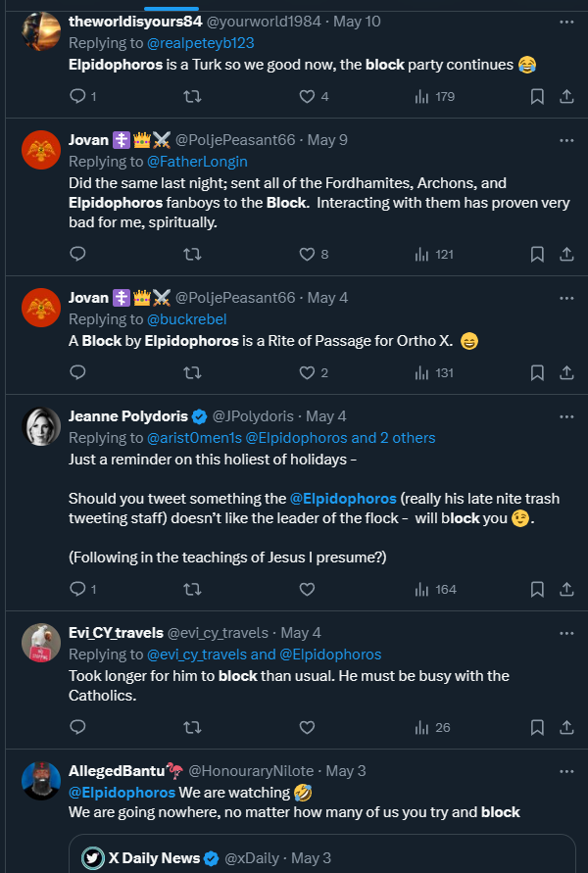Viewport: 588px width, 873px height.
Task: Reply to theworldisyours84's tweet
Action: [x=78, y=96]
